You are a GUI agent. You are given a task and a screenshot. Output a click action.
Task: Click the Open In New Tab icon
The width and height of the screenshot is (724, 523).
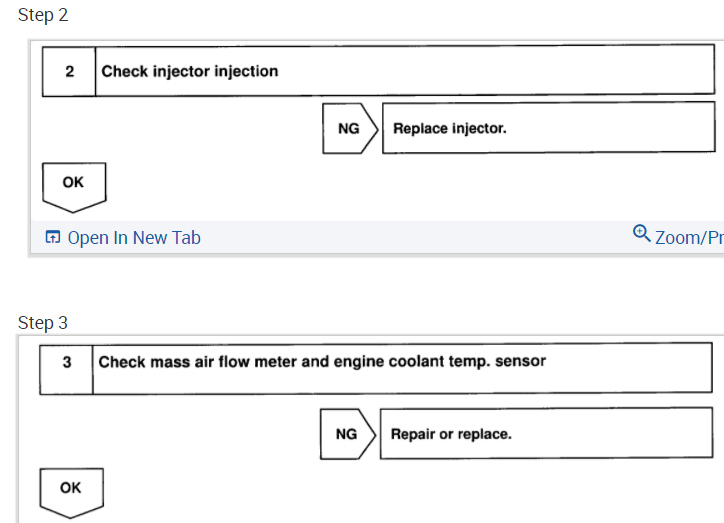[53, 238]
